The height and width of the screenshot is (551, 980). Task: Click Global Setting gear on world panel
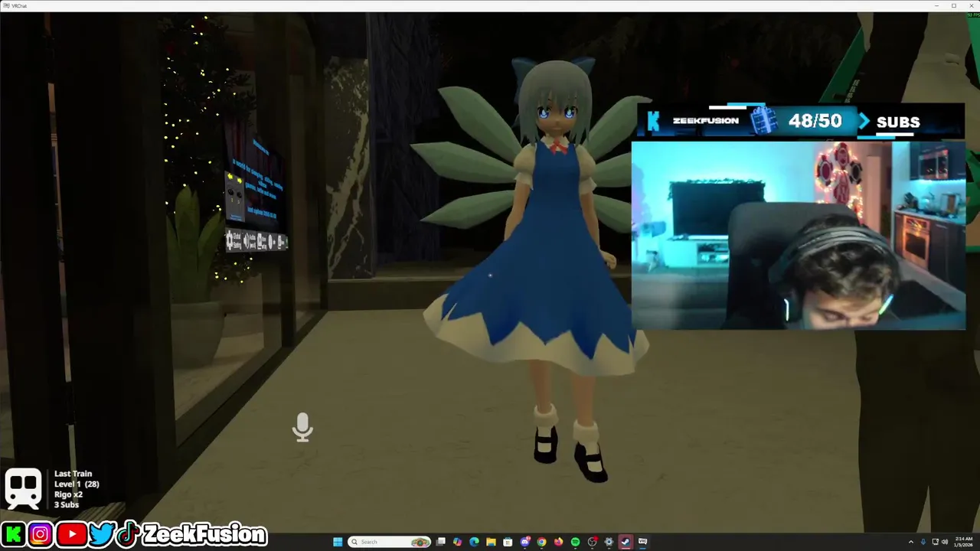pyautogui.click(x=230, y=240)
